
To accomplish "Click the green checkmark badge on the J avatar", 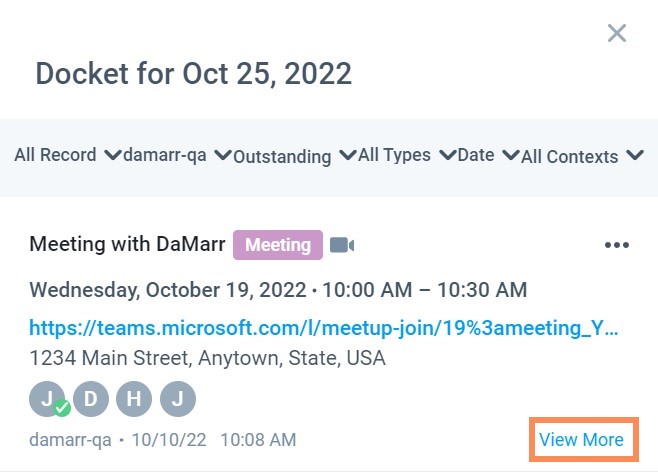I will [x=62, y=407].
